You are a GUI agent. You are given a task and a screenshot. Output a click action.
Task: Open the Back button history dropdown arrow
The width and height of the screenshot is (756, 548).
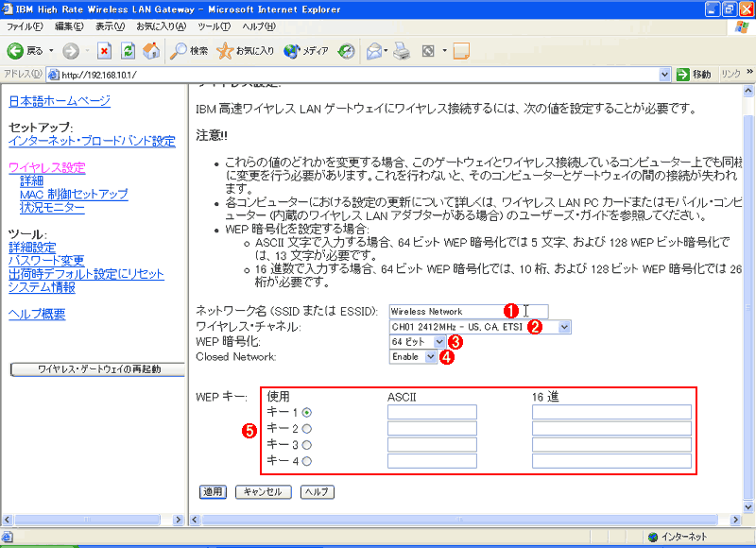pos(51,51)
